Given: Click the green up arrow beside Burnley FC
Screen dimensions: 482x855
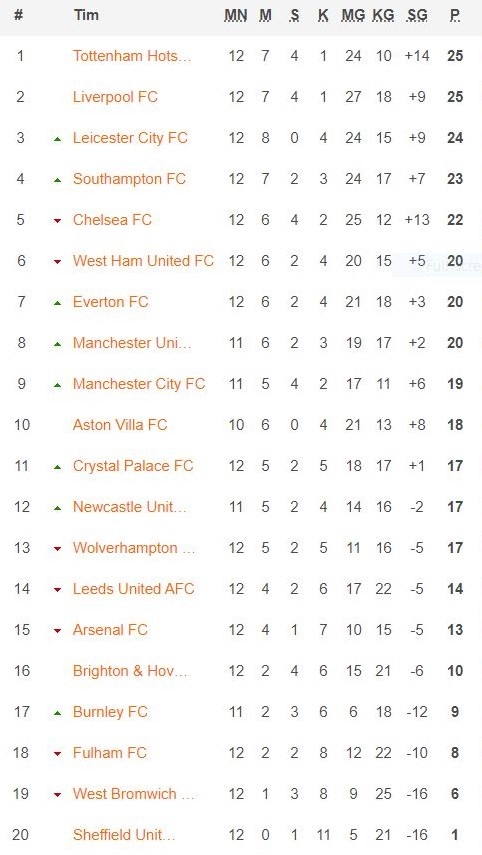Looking at the screenshot, I should tap(57, 713).
